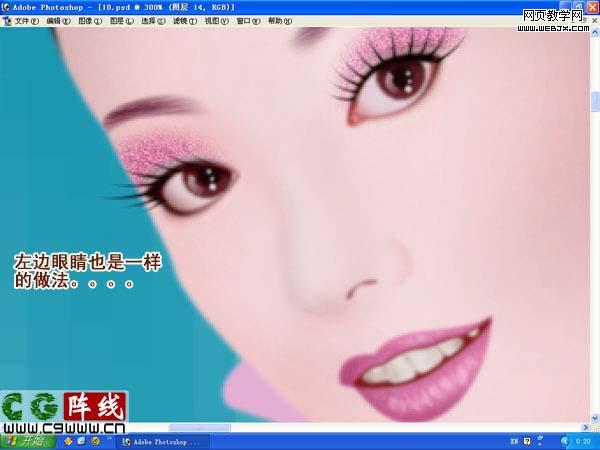
Task: Open the 帮助(H) Help menu
Action: point(280,21)
